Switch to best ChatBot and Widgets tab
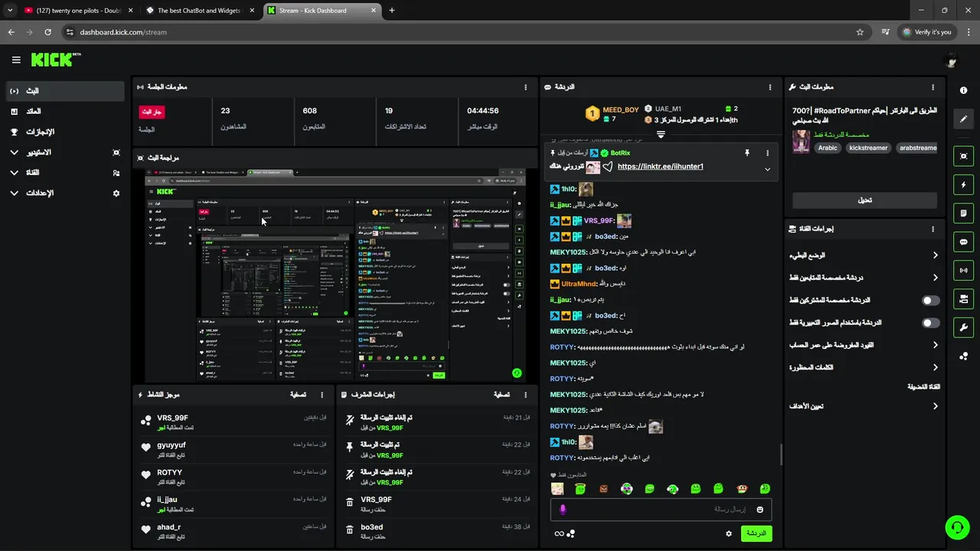980x551 pixels. point(199,11)
